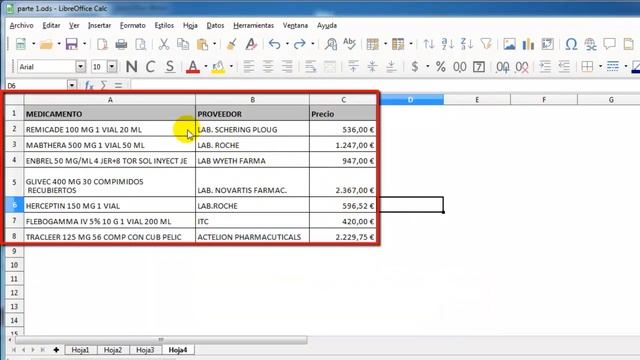Open Print Preview
The height and width of the screenshot is (360, 640).
pos(140,44)
